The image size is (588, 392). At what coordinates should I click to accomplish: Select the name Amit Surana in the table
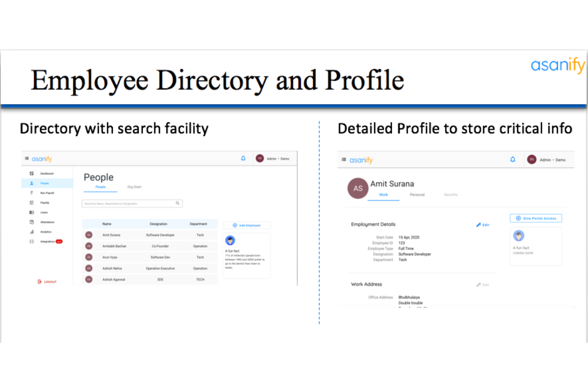pyautogui.click(x=111, y=235)
